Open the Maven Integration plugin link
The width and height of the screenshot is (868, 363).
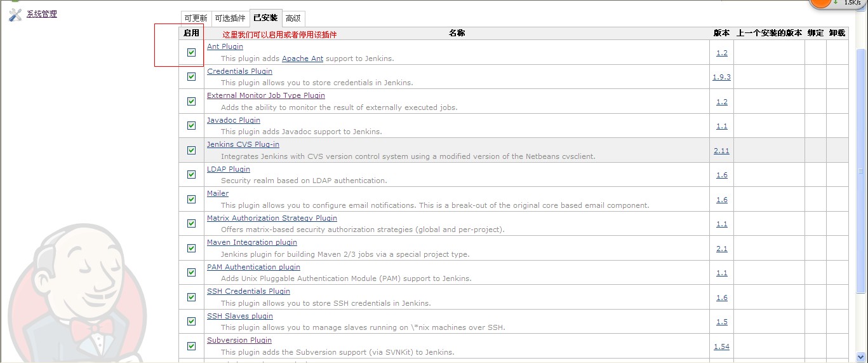tap(252, 242)
